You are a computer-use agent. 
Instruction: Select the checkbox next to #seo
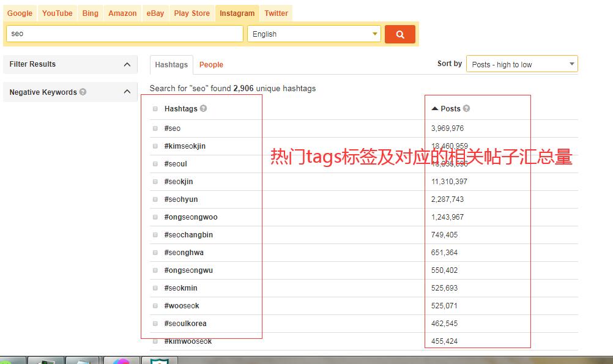pos(155,128)
